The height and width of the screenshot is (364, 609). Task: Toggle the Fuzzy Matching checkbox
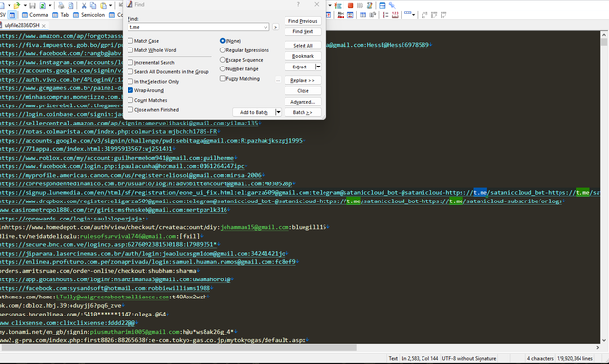[222, 78]
